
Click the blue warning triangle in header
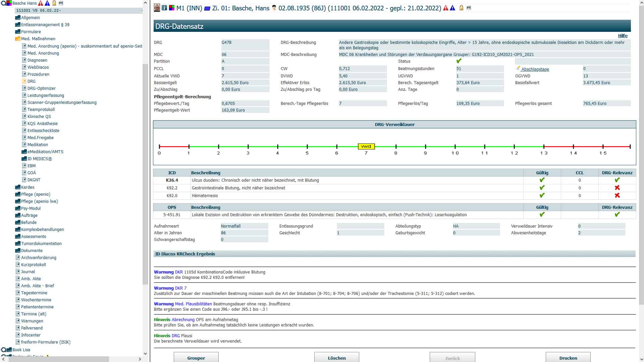(452, 8)
